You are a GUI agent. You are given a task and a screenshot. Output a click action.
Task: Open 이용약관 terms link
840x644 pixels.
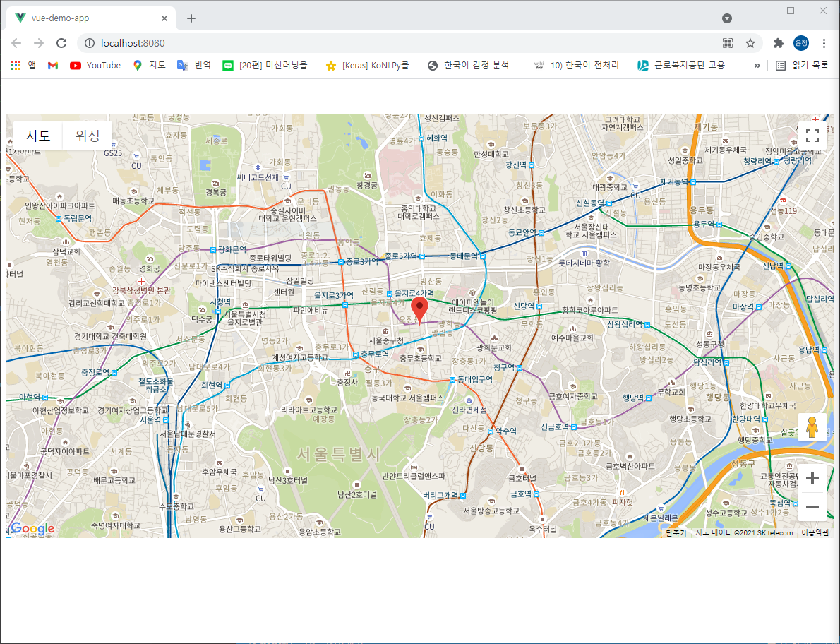(815, 532)
